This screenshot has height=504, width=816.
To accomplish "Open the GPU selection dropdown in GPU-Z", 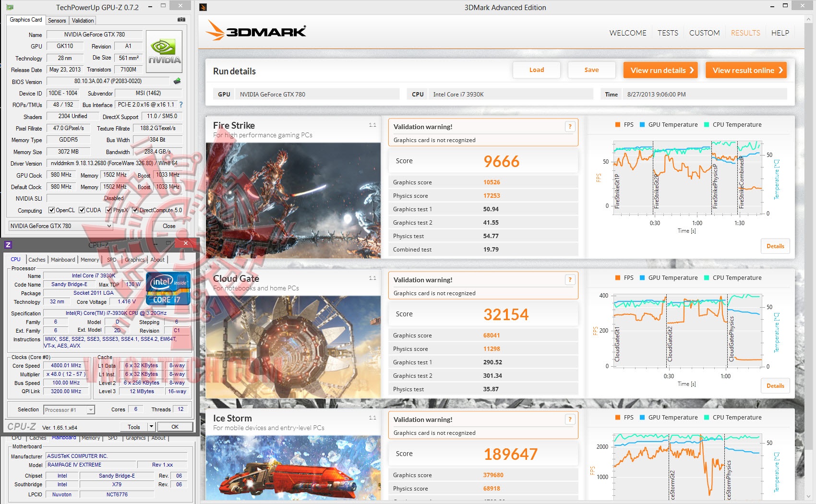I will [x=60, y=226].
